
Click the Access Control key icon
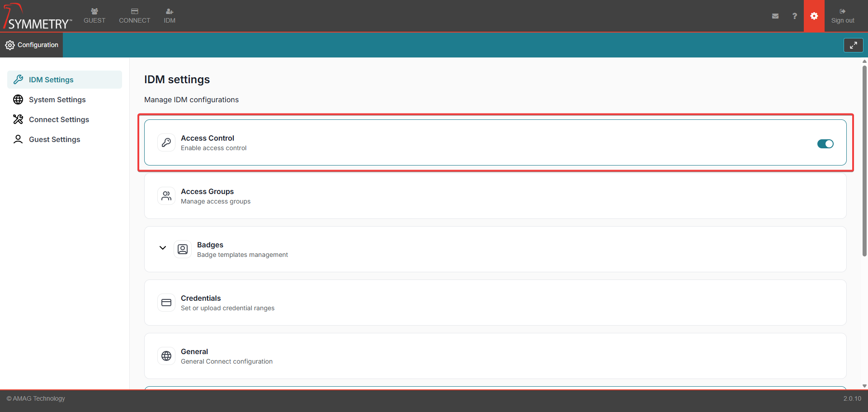click(166, 142)
